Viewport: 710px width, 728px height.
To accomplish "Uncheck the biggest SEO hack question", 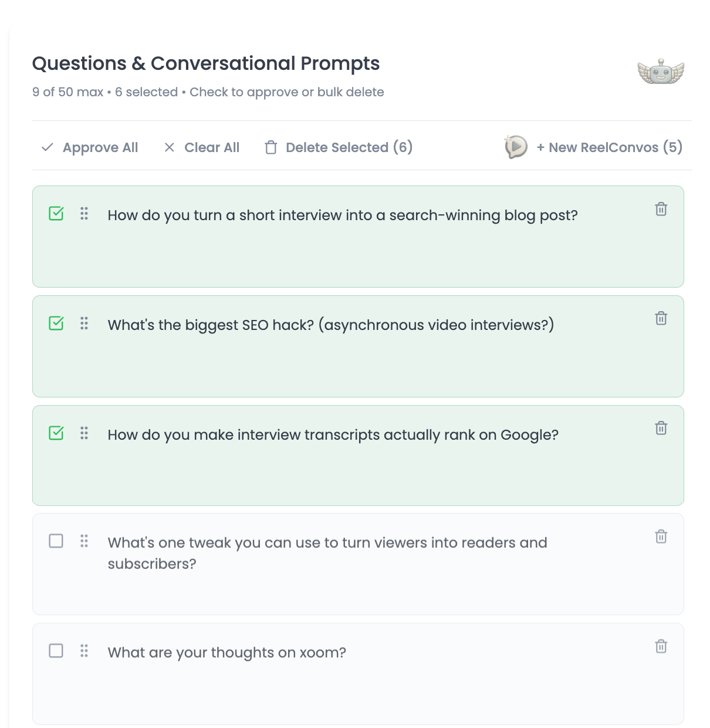I will [56, 323].
